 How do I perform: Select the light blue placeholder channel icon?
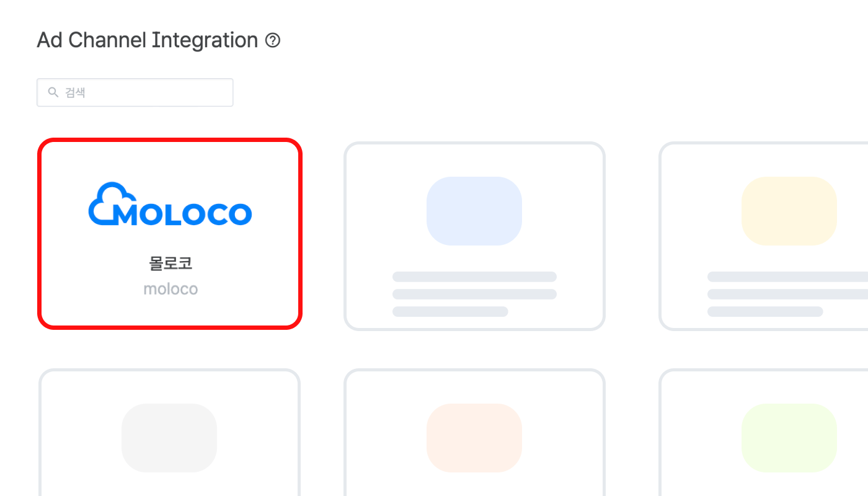tap(474, 211)
